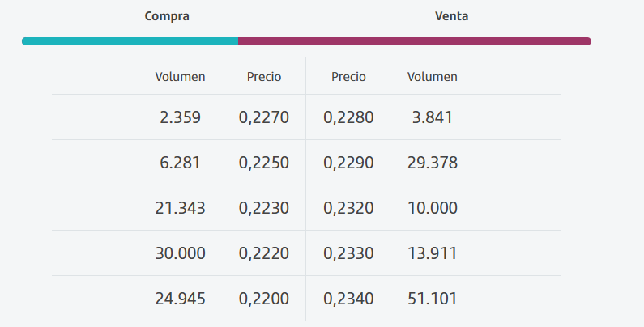Screen dimensions: 644x327
Task: Click the Venta heading label
Action: (x=451, y=16)
